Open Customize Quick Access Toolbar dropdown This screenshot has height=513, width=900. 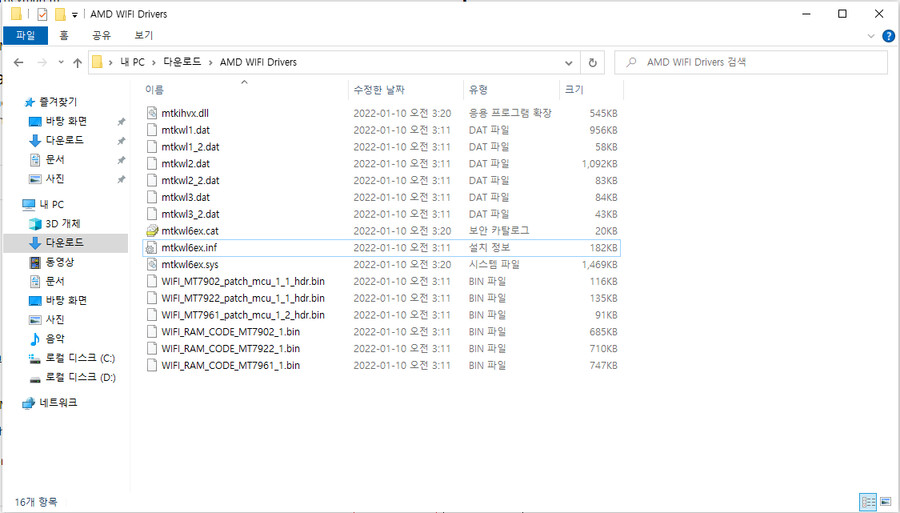tap(75, 15)
